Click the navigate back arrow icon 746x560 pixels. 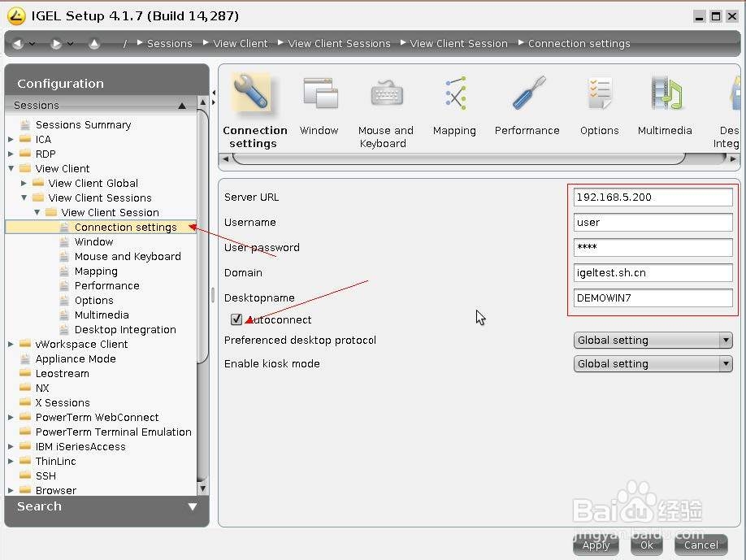tap(18, 44)
